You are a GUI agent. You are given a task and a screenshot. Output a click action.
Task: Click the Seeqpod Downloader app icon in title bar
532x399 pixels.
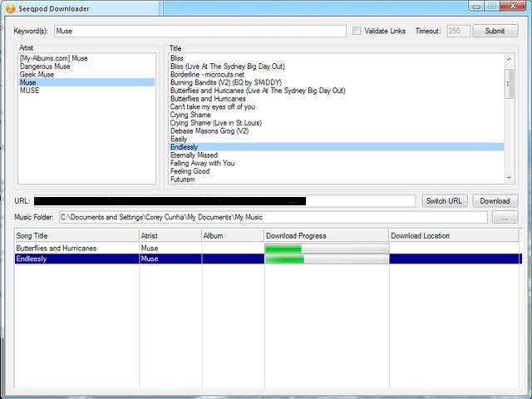(10, 8)
